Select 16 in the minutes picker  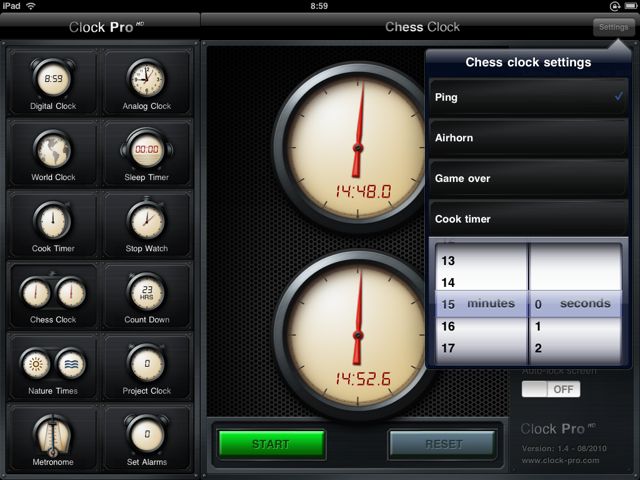[448, 326]
